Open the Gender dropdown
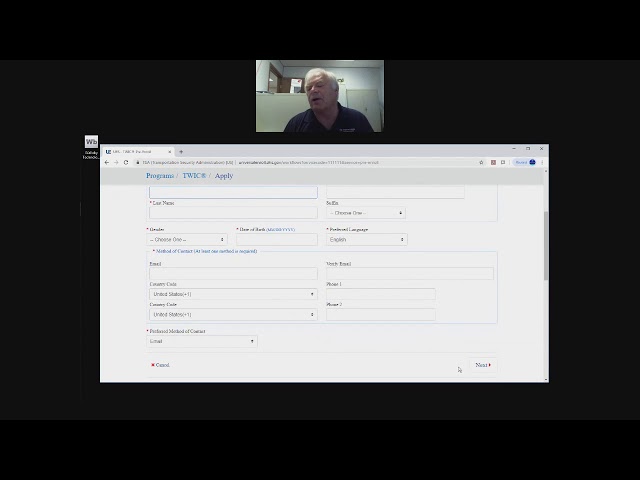The height and width of the screenshot is (480, 640). tap(187, 240)
